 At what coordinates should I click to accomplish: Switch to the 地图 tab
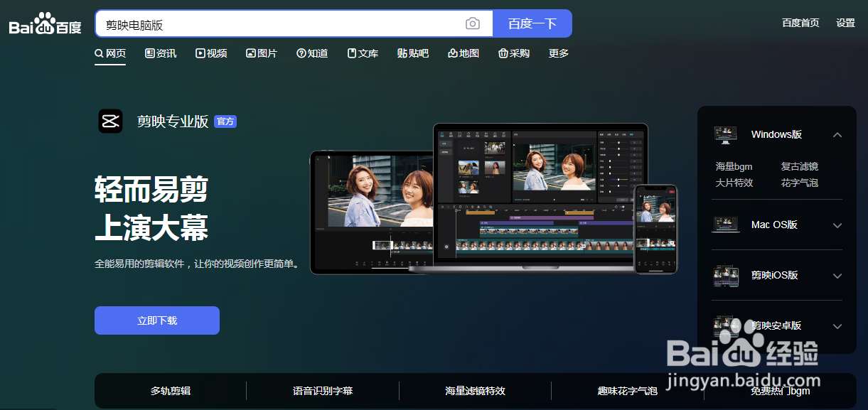tap(464, 53)
